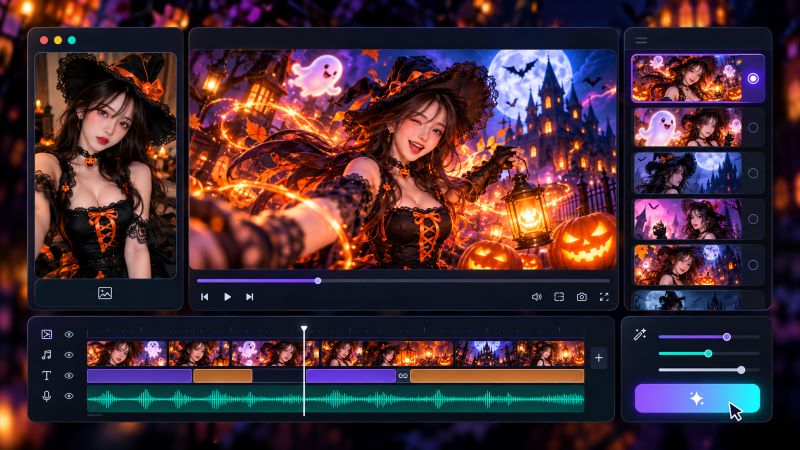Select the microphone voice track icon
800x450 pixels.
click(x=46, y=396)
